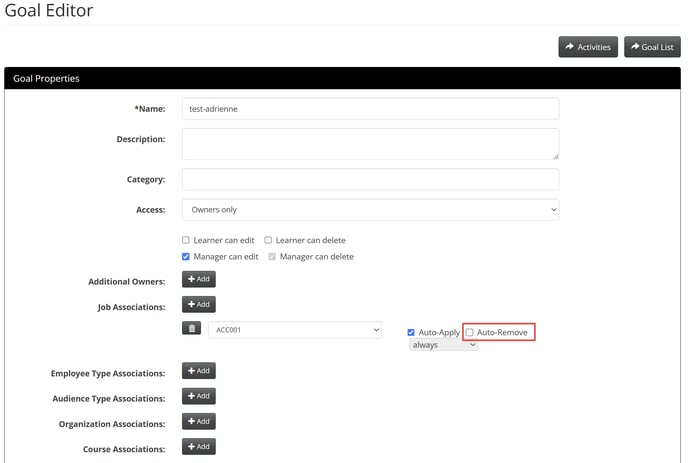
Task: Add an Audience Type Association
Action: tap(199, 396)
